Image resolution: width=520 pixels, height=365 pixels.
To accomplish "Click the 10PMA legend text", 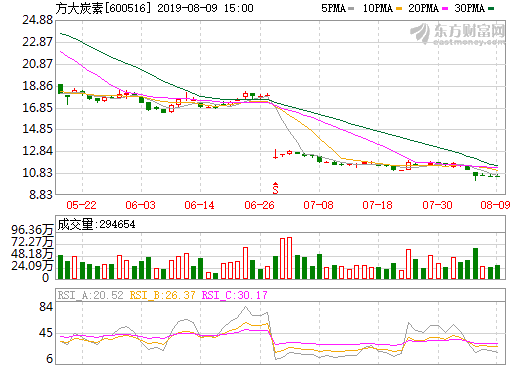I will click(x=378, y=8).
